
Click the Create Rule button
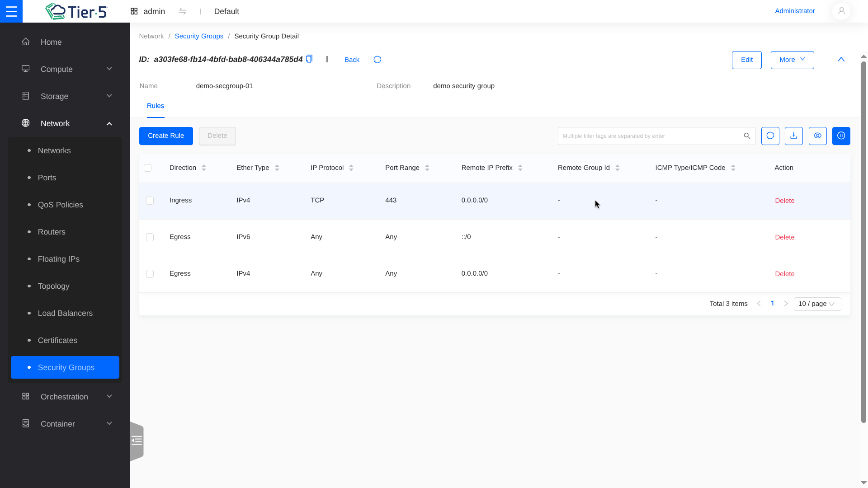coord(166,136)
